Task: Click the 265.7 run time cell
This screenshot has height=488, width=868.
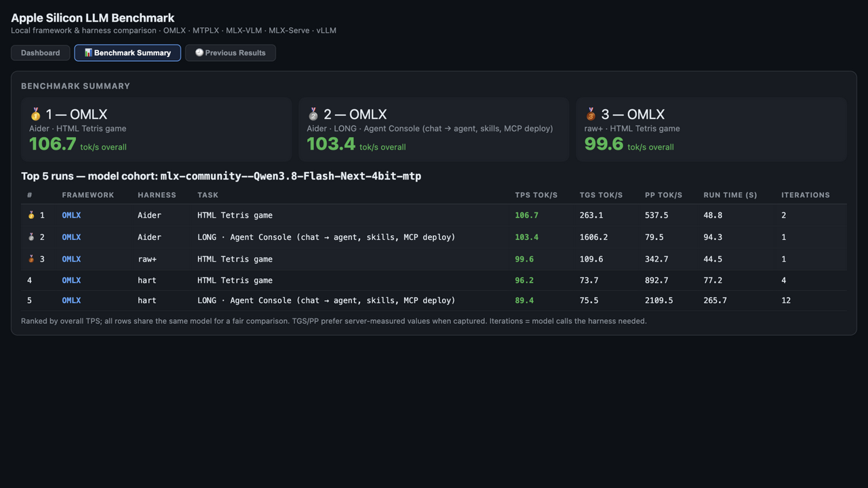Action: [x=715, y=301]
